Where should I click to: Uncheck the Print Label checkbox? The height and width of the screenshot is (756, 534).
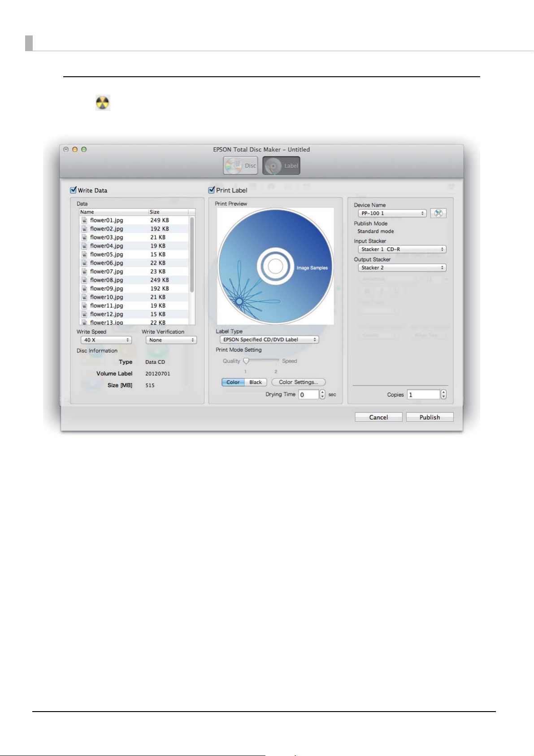(x=212, y=190)
